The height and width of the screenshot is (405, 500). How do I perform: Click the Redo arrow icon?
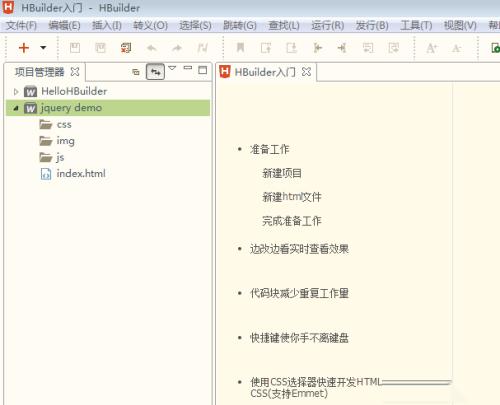pyautogui.click(x=177, y=48)
